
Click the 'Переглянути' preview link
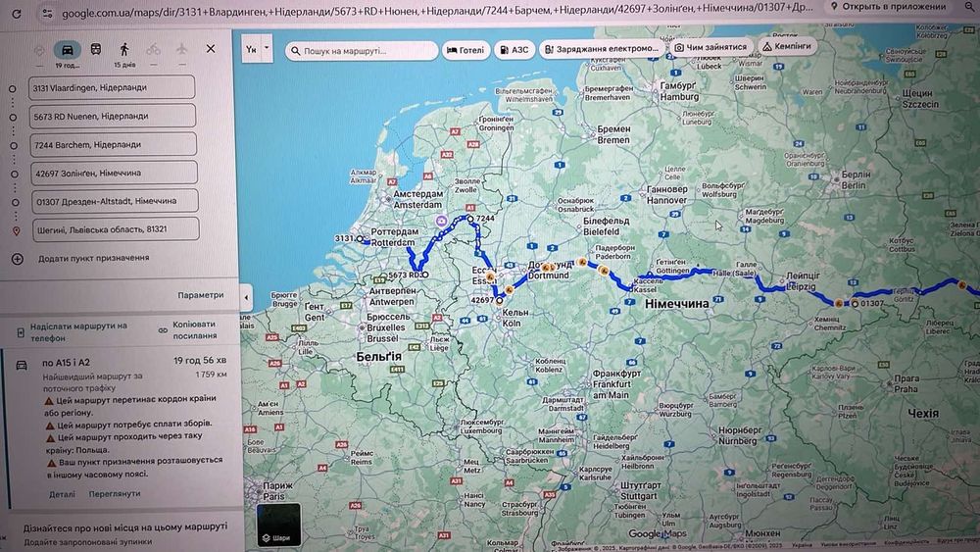point(115,493)
